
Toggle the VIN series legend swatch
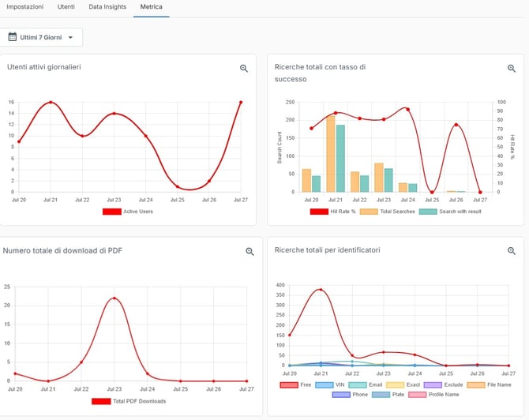[325, 385]
